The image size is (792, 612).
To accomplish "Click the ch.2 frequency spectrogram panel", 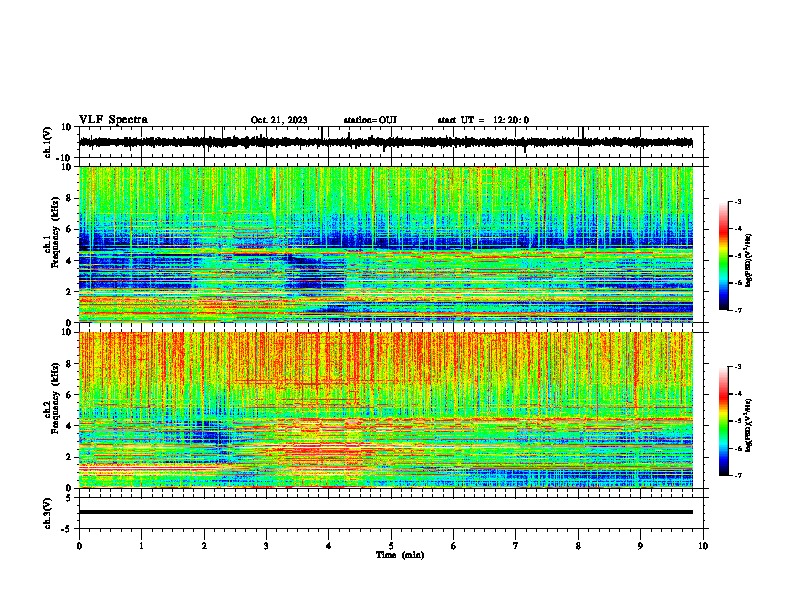I will tap(386, 410).
